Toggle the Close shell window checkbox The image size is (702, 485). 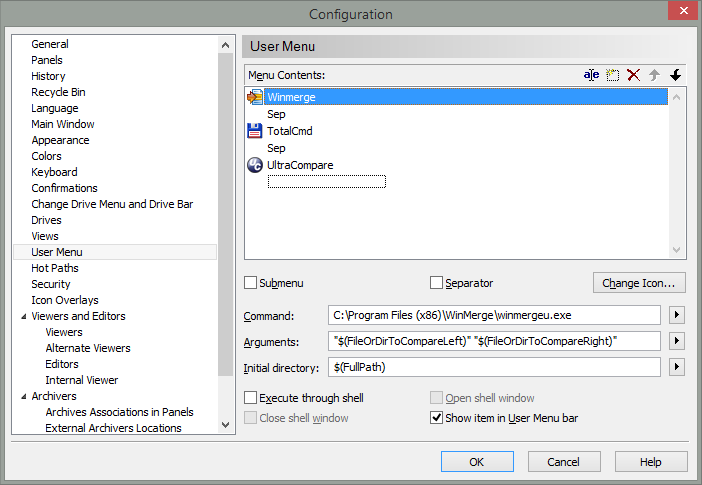click(250, 417)
